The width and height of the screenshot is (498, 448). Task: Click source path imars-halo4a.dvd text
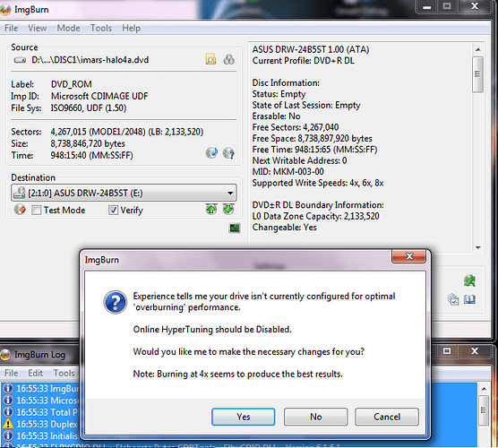(x=90, y=60)
